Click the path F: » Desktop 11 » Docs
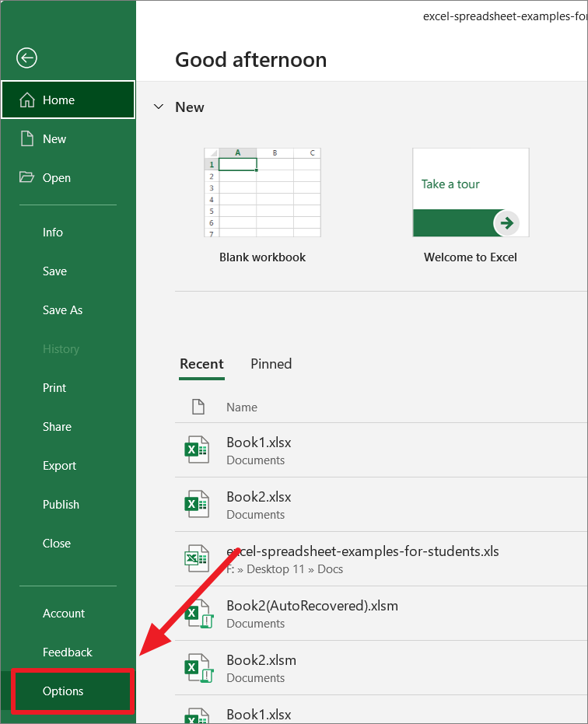The image size is (588, 724). tap(285, 569)
